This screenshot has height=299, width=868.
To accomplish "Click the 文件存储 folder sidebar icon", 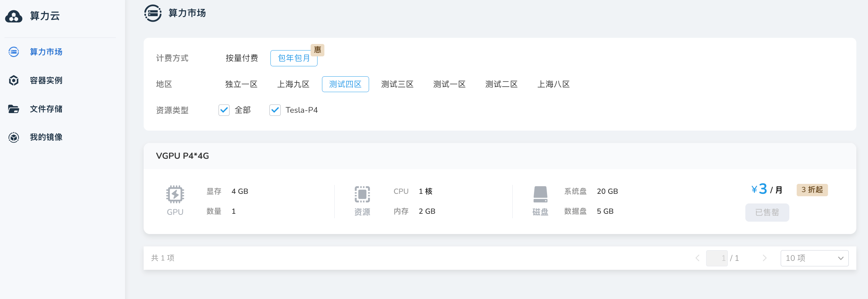I will [14, 109].
